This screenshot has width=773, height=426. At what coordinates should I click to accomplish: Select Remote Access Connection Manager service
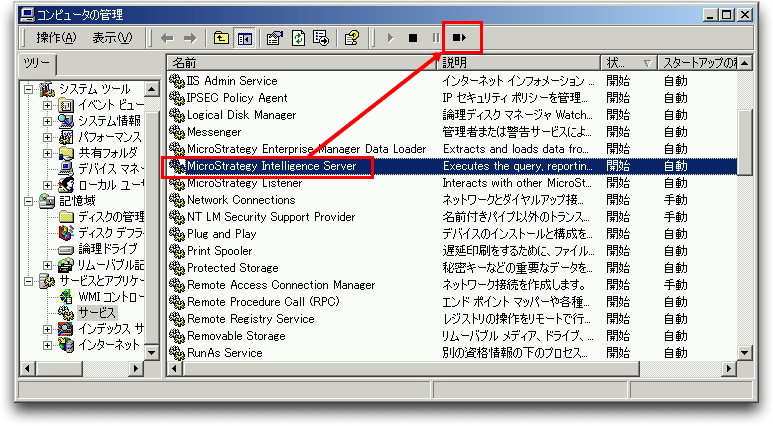pos(281,285)
